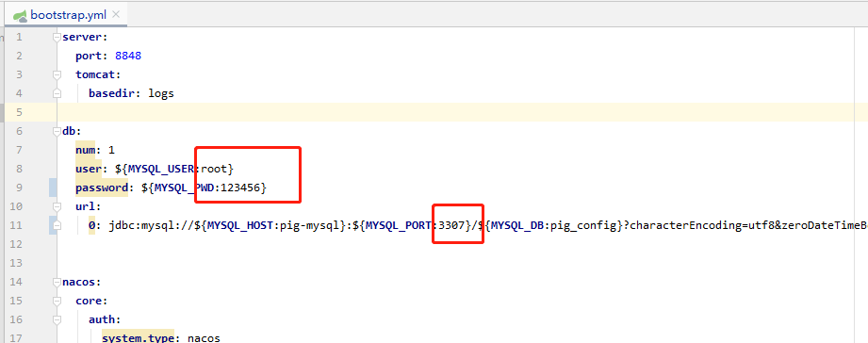Collapse the db block fold marker

point(57,131)
